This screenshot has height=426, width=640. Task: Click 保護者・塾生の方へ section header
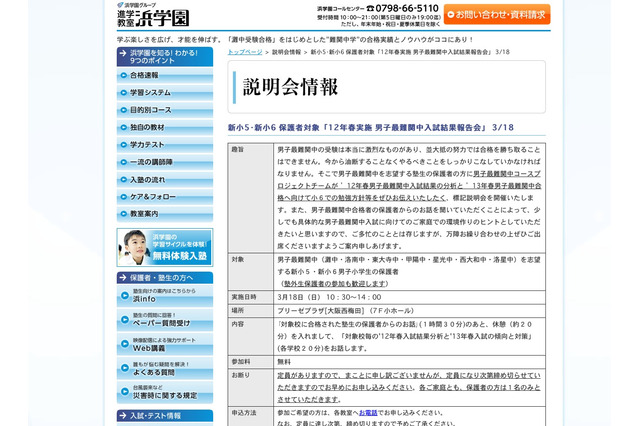(x=164, y=278)
